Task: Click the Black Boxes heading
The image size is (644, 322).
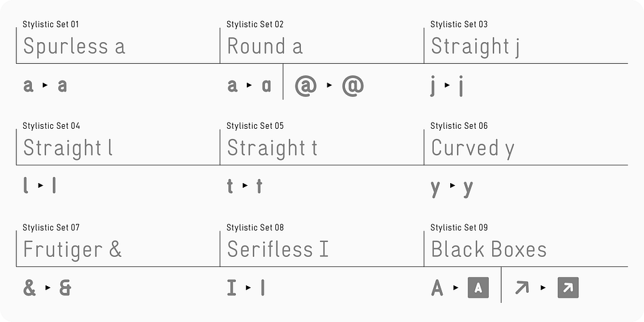Action: pyautogui.click(x=489, y=249)
